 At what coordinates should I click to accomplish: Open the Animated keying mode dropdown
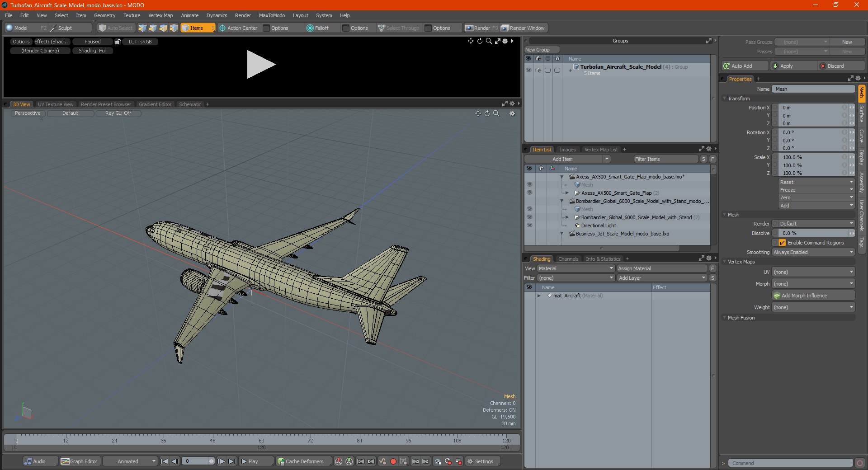pyautogui.click(x=130, y=461)
